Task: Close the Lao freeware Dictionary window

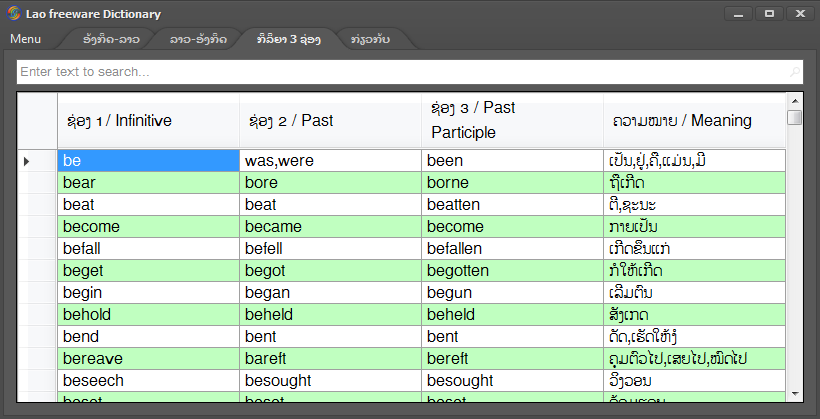Action: pyautogui.click(x=799, y=13)
